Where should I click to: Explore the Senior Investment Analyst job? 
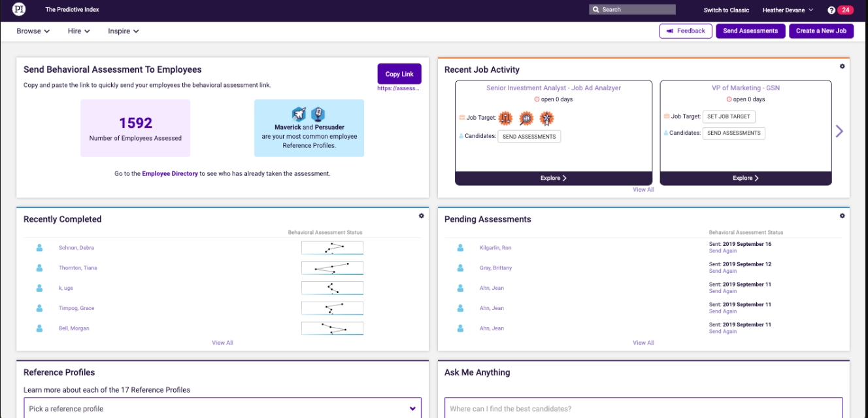(x=554, y=178)
